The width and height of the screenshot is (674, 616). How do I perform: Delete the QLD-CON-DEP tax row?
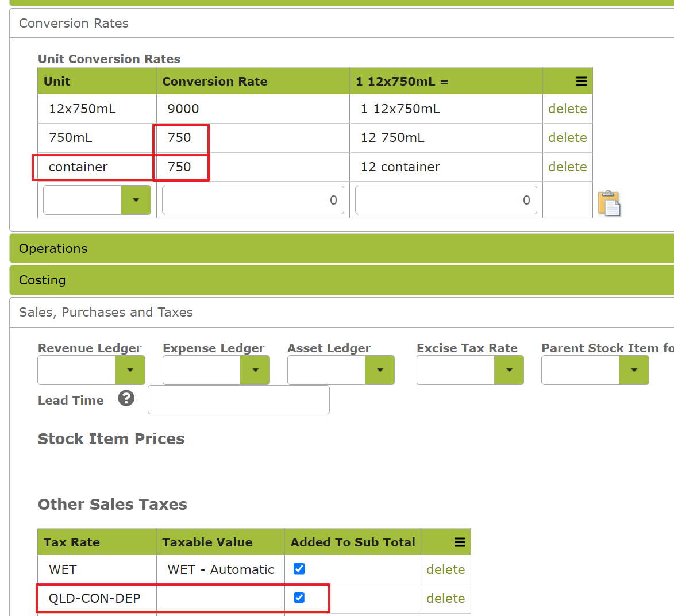click(445, 598)
